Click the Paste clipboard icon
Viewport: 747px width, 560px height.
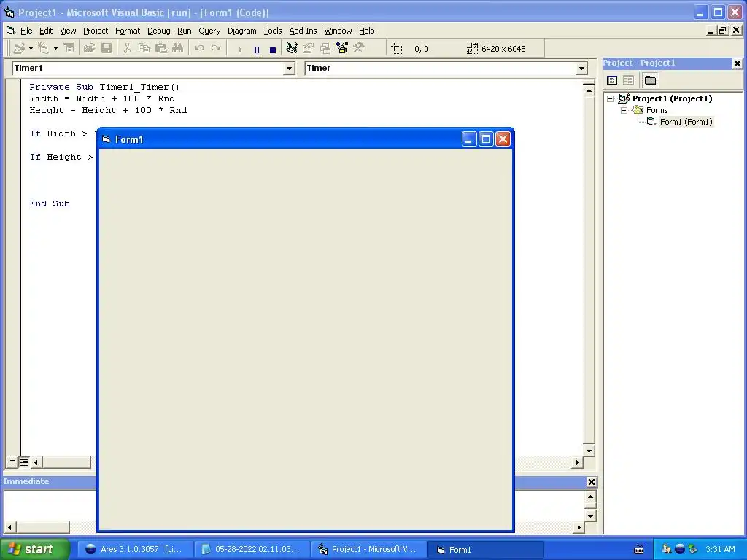click(161, 49)
